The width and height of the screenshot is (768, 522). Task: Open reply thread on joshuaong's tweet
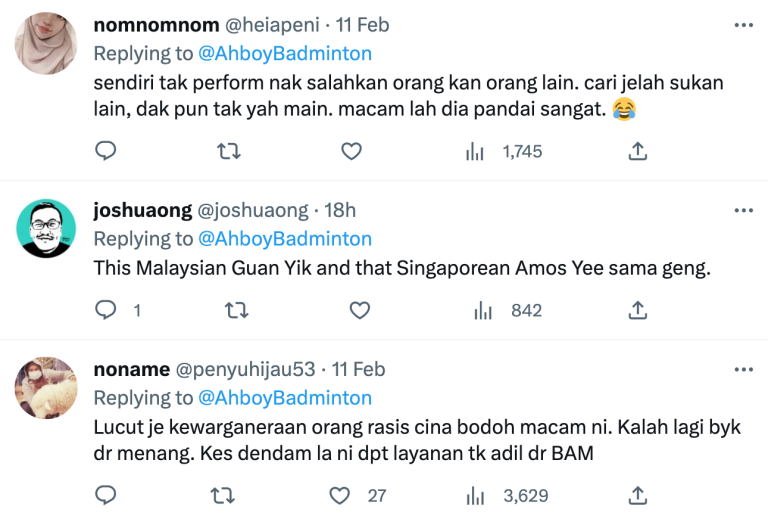[x=118, y=310]
